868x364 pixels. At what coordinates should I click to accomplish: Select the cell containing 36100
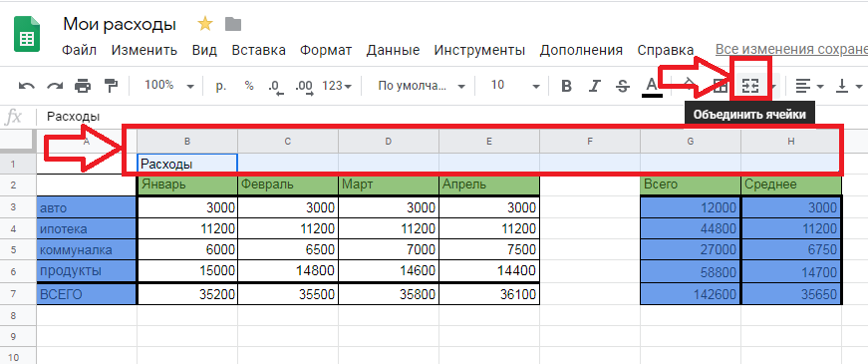(489, 294)
